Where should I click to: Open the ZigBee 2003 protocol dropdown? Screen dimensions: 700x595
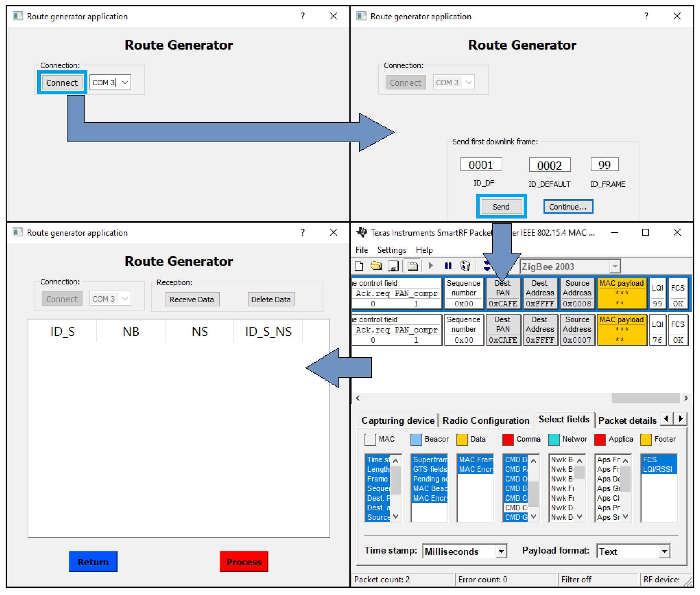click(614, 266)
